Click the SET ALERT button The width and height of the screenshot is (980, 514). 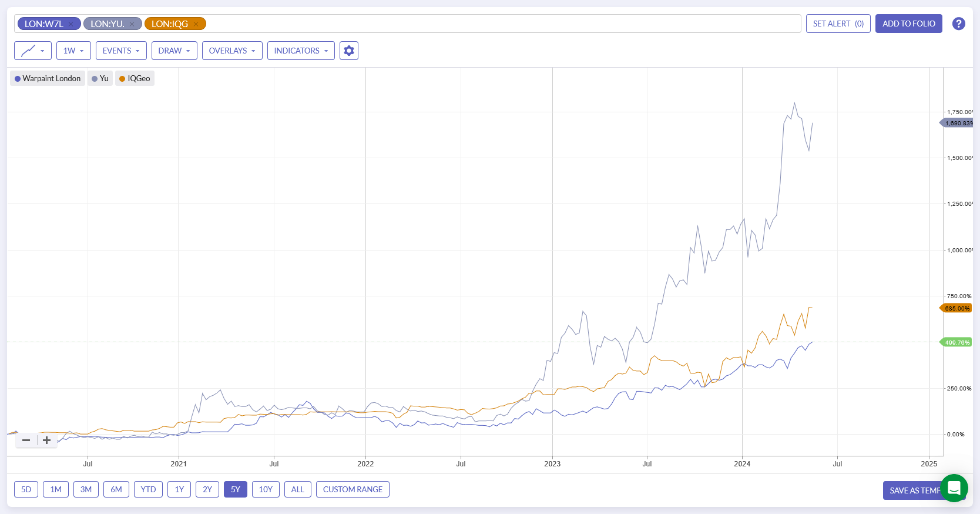pyautogui.click(x=838, y=24)
